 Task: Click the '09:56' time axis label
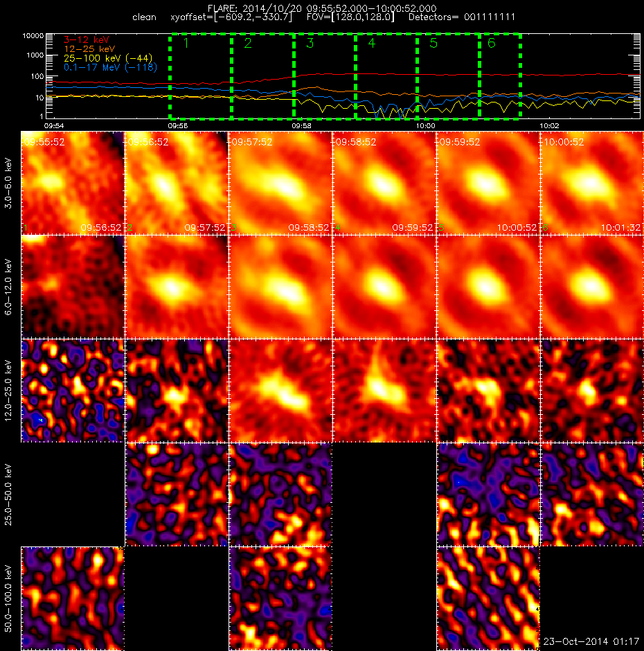pyautogui.click(x=178, y=126)
